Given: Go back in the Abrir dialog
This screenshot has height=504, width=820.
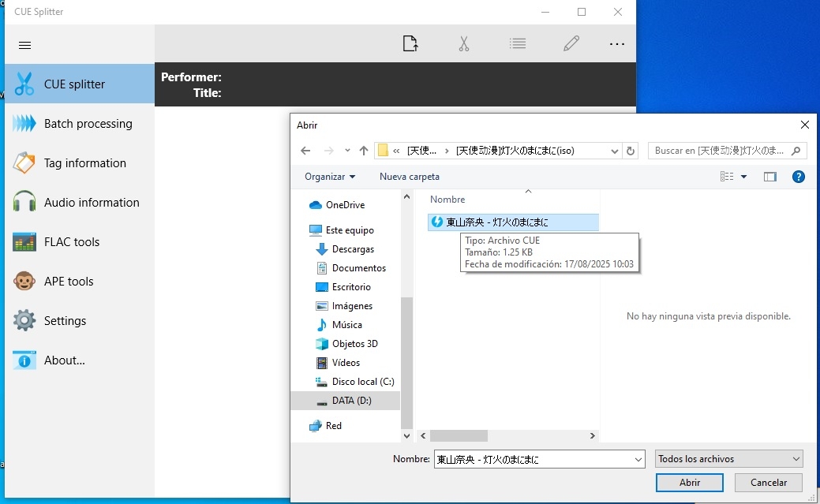Looking at the screenshot, I should [305, 151].
